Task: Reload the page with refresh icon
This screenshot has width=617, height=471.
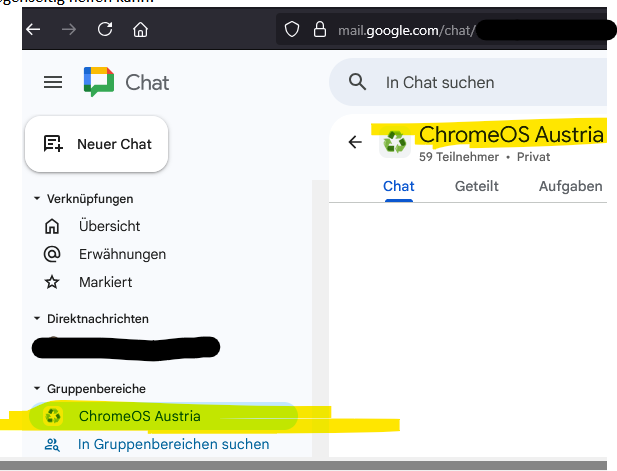Action: point(104,29)
